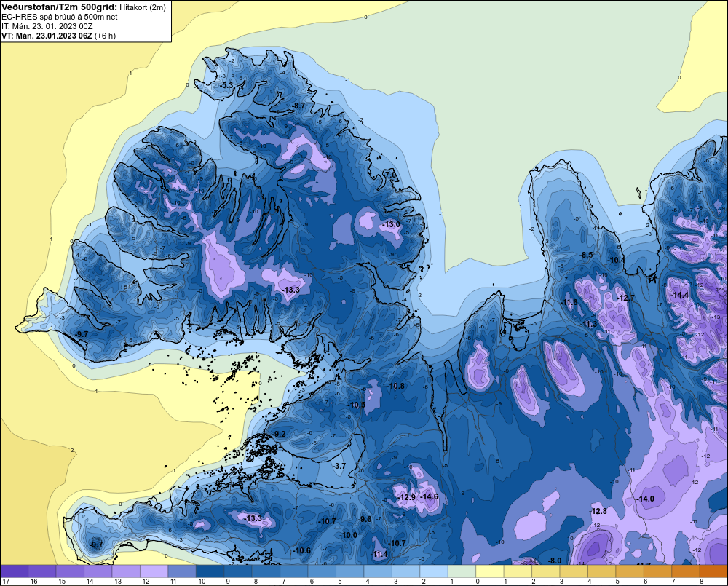Viewport: 728px width, 586px height.
Task: Click the -10.0 temperature value
Action: coord(348,535)
